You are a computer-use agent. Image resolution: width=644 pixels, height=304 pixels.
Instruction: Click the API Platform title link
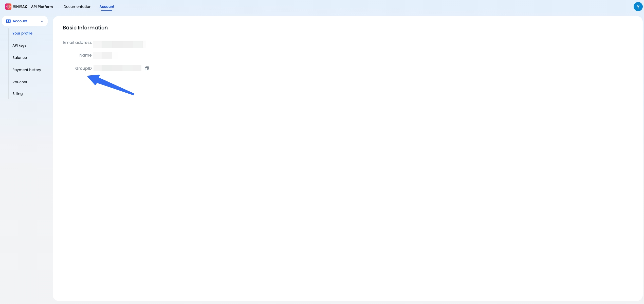tap(42, 7)
